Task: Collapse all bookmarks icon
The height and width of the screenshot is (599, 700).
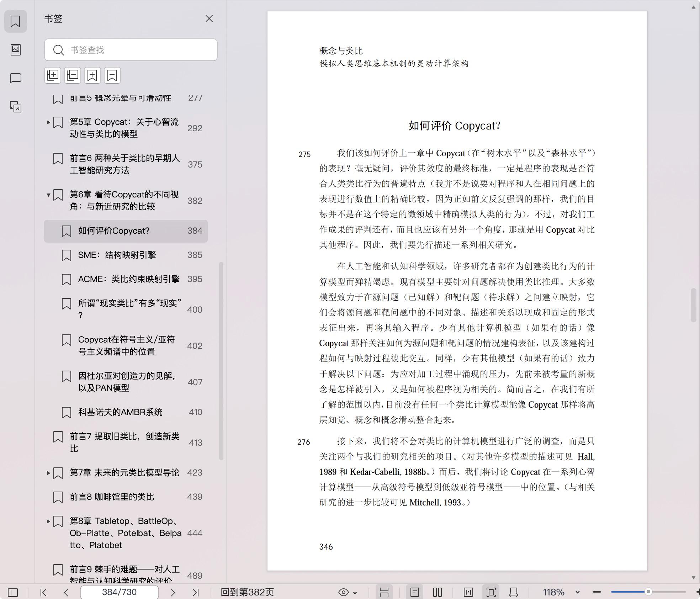Action: 73,75
